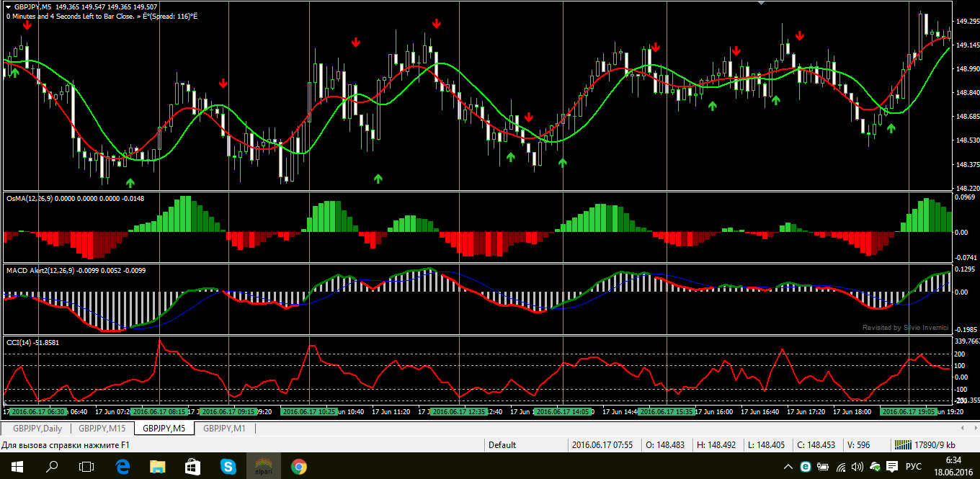The height and width of the screenshot is (479, 980).
Task: Switch to the GBPJPY,M15 chart tab
Action: coord(102,429)
